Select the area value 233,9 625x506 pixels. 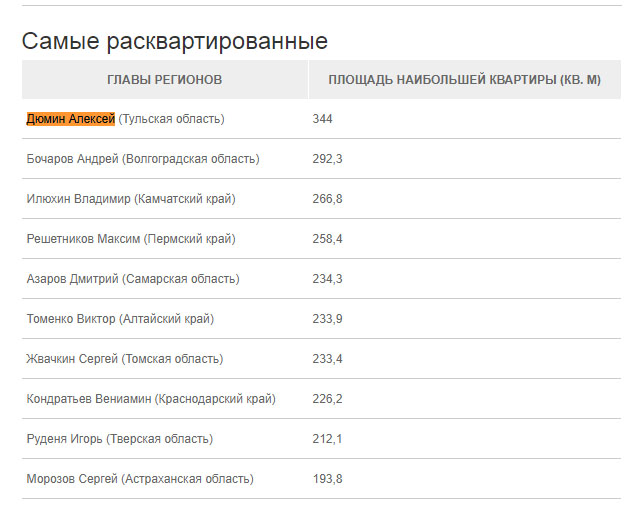(327, 319)
